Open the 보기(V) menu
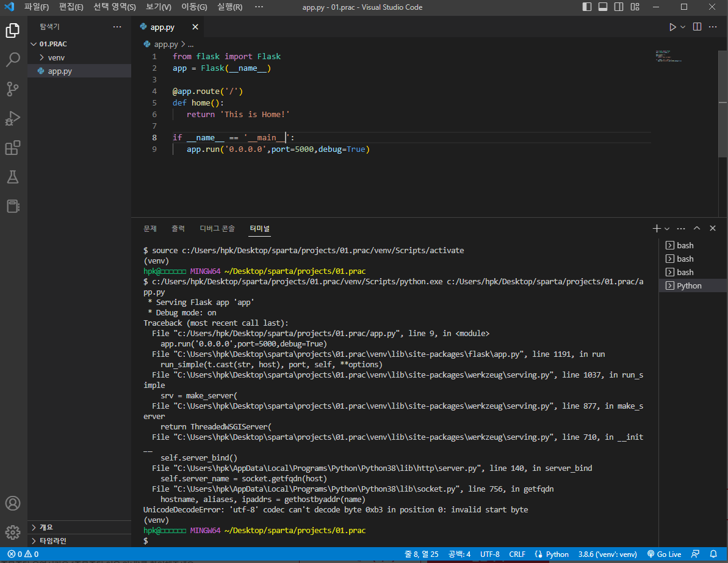 point(158,7)
